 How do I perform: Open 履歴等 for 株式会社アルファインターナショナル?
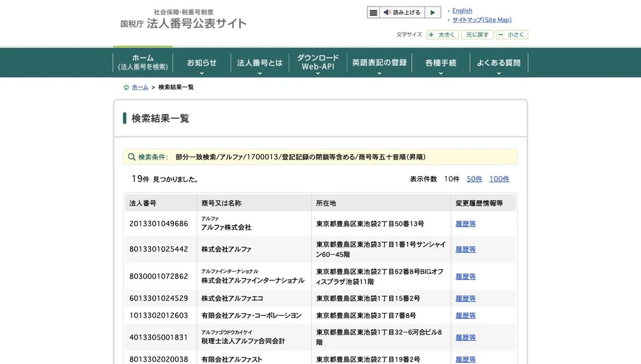(466, 277)
